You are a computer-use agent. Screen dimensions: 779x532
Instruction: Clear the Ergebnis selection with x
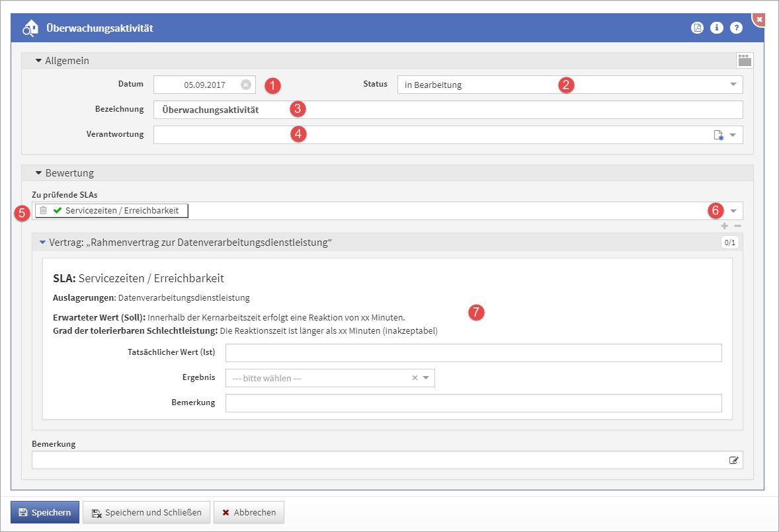415,378
